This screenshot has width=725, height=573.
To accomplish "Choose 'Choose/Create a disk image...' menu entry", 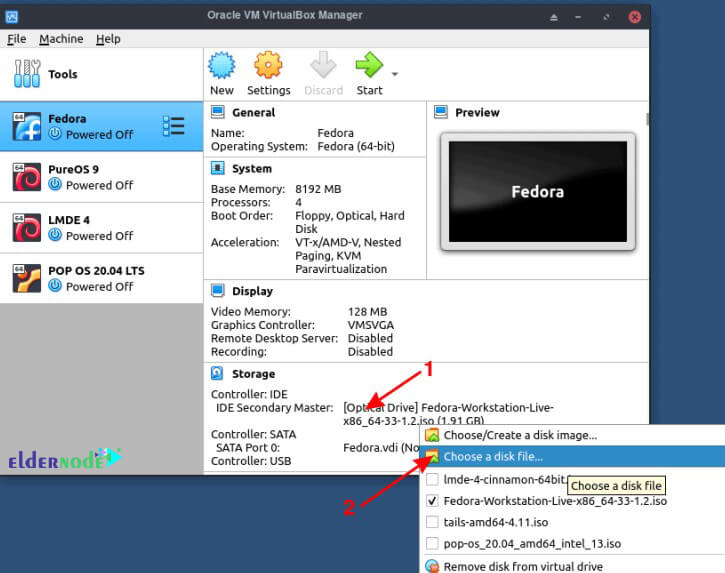I will (x=573, y=435).
